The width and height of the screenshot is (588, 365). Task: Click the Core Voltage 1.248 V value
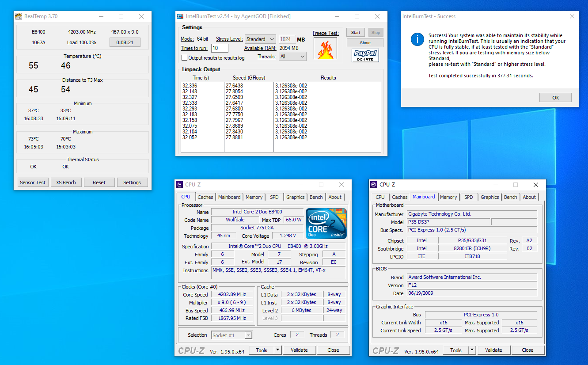(288, 236)
